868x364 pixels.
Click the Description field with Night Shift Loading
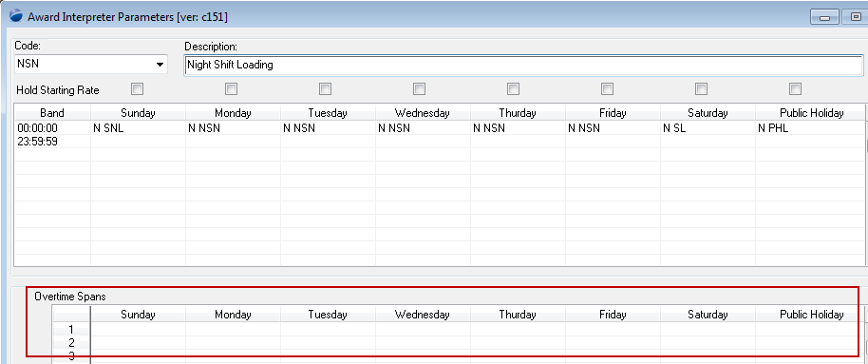pos(523,65)
